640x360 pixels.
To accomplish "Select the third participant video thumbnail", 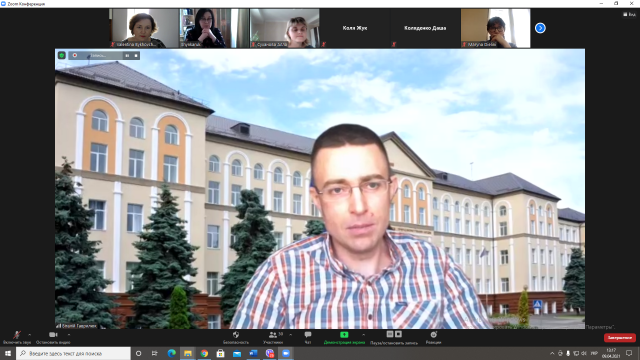I will (x=284, y=28).
